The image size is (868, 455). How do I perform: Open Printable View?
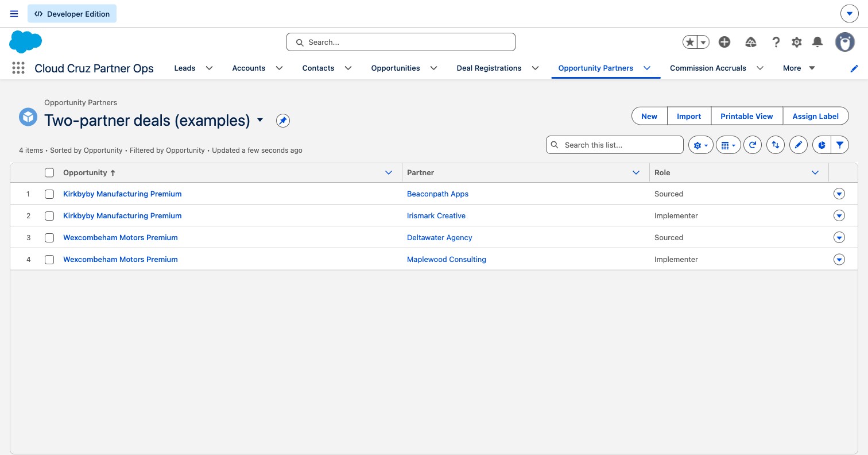747,116
